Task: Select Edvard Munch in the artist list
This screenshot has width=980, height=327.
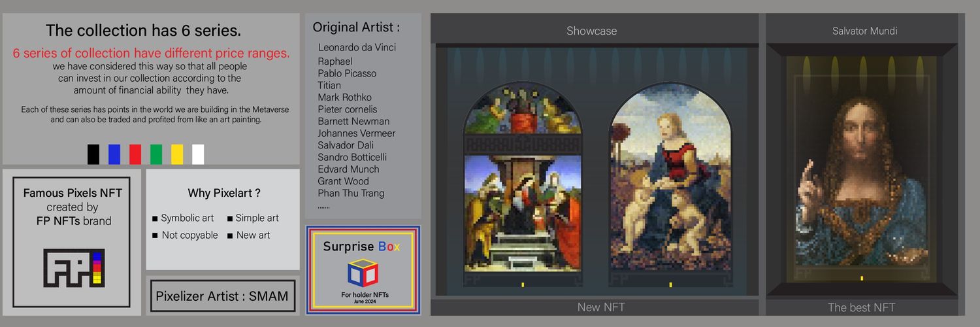Action: pyautogui.click(x=348, y=169)
